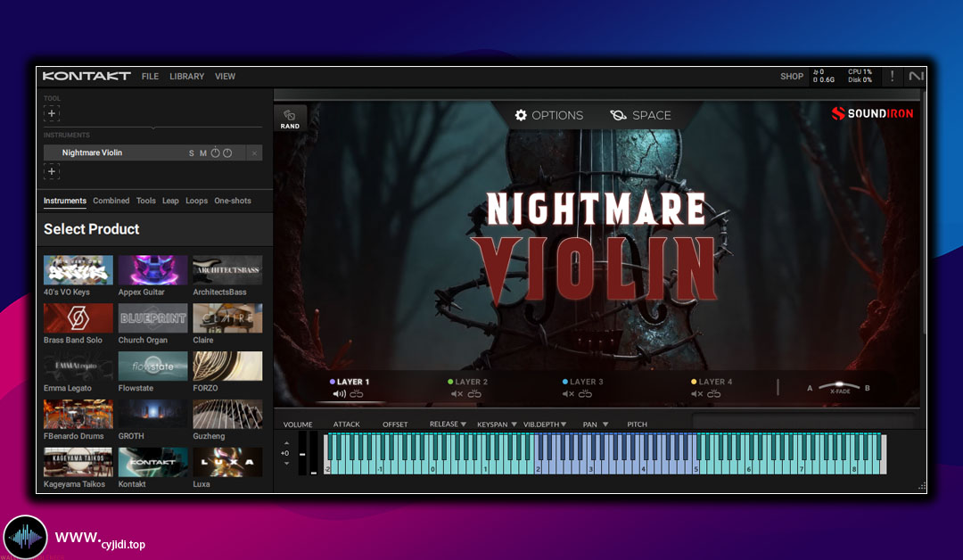Screen dimensions: 963x560
Task: Open the VIEW menu
Action: pos(225,76)
